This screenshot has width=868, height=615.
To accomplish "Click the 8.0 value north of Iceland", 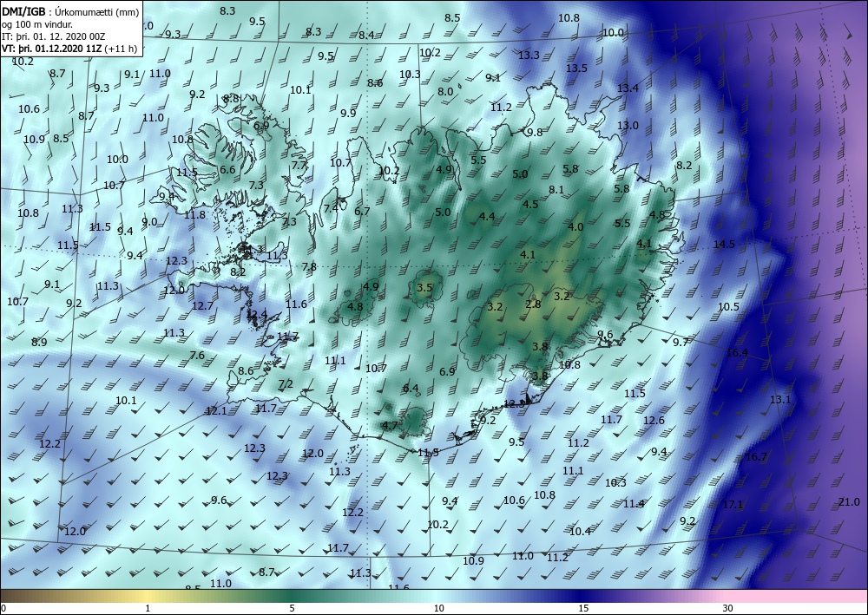I will (445, 92).
